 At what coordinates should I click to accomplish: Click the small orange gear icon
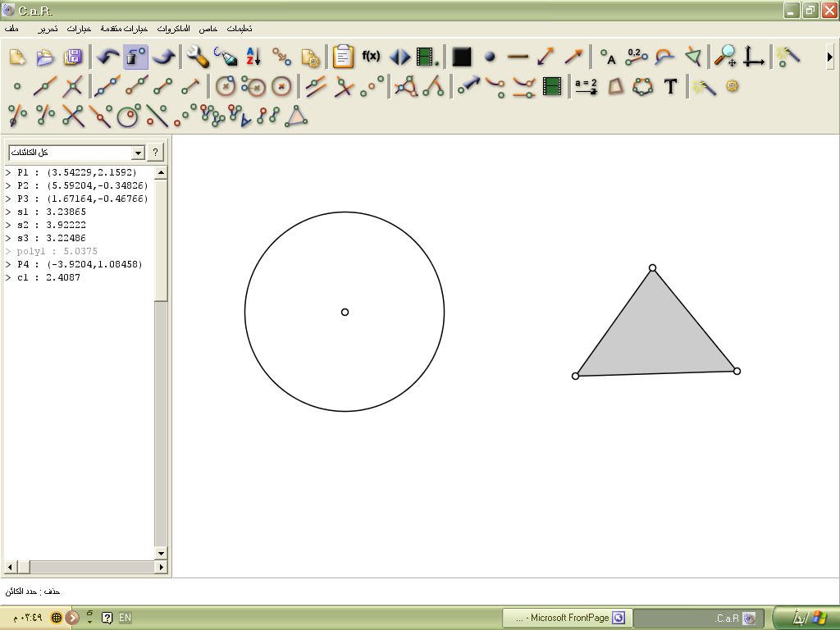coord(733,86)
